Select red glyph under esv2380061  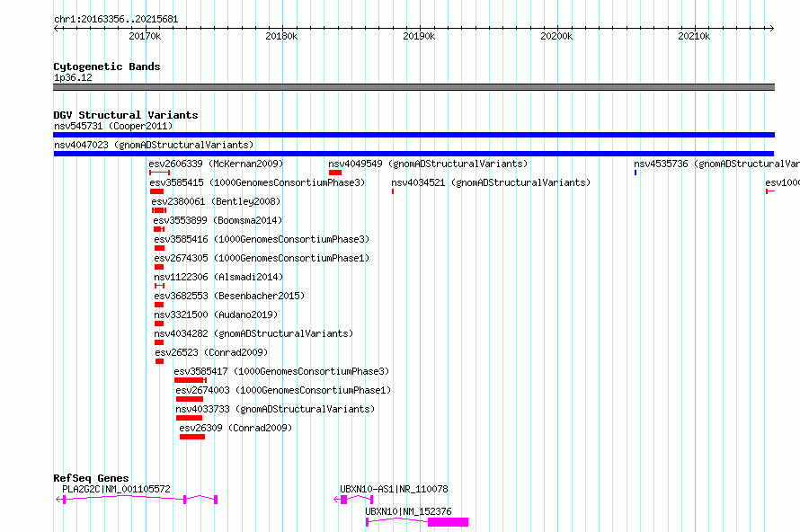(159, 210)
